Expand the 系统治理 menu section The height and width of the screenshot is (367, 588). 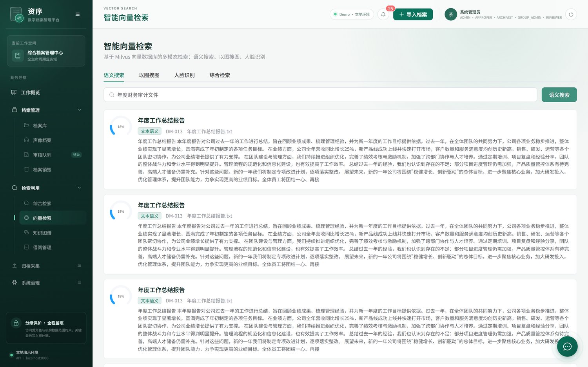tap(46, 282)
